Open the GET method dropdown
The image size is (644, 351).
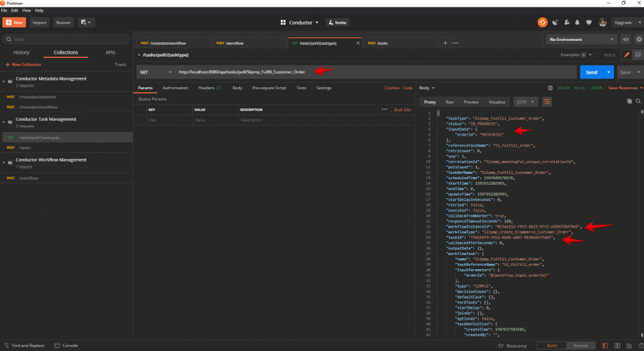155,72
